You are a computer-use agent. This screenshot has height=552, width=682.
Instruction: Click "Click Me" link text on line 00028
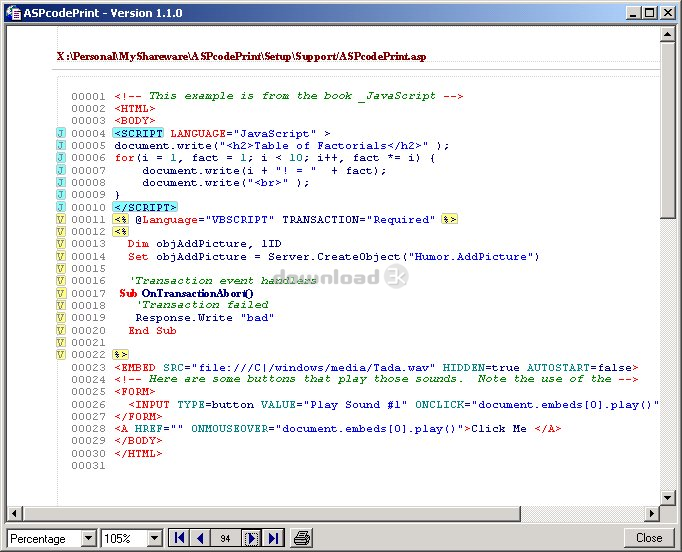click(x=499, y=428)
